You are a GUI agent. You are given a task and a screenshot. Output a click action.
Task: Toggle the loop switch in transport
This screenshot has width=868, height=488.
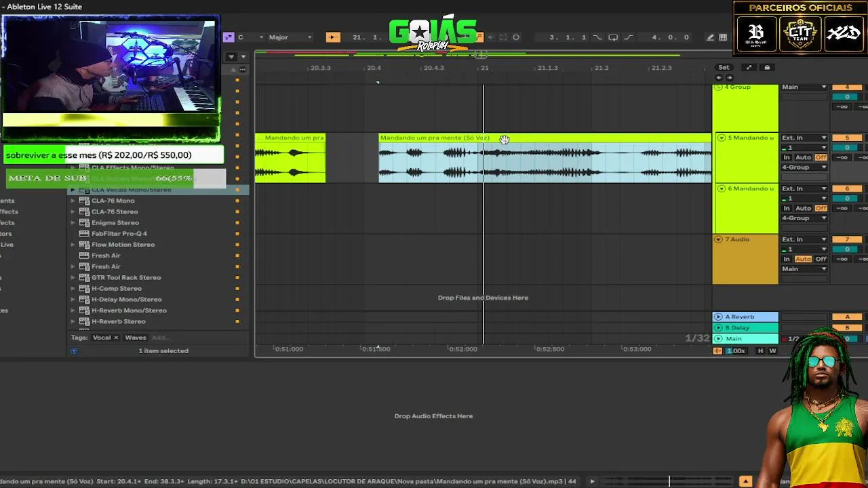tap(613, 37)
